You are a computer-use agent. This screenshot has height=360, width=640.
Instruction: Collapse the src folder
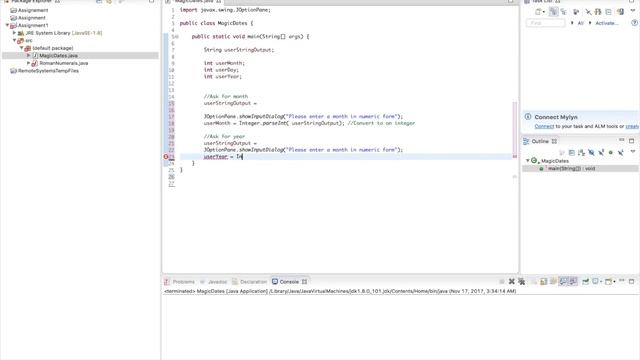(x=14, y=40)
